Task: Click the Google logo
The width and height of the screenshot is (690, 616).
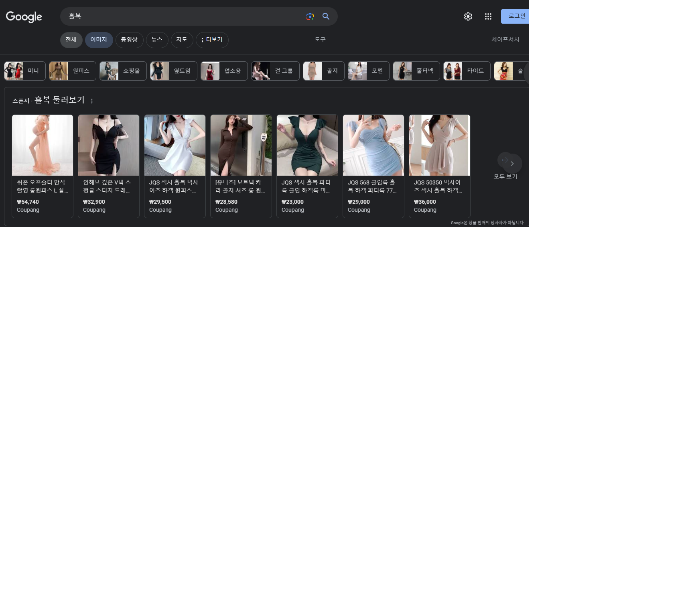Action: tap(24, 17)
